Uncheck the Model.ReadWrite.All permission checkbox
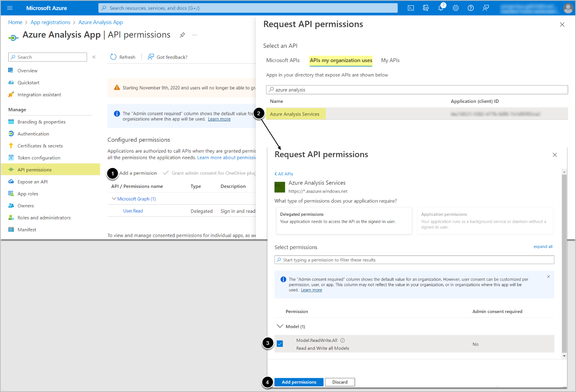 [280, 344]
